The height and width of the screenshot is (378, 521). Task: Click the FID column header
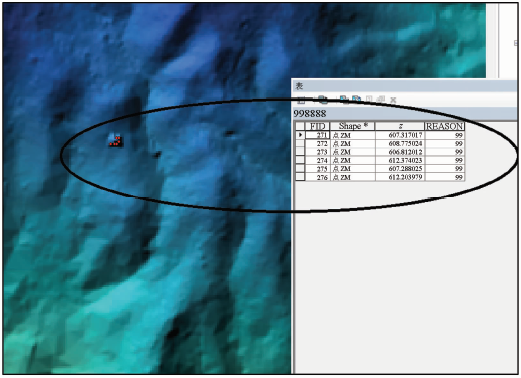(318, 126)
